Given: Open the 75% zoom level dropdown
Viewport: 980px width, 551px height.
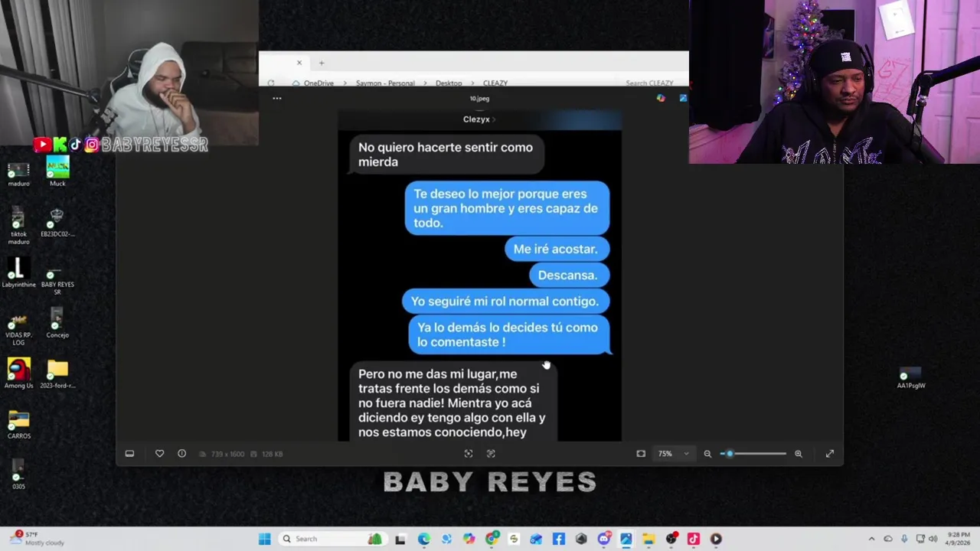Looking at the screenshot, I should (x=674, y=454).
